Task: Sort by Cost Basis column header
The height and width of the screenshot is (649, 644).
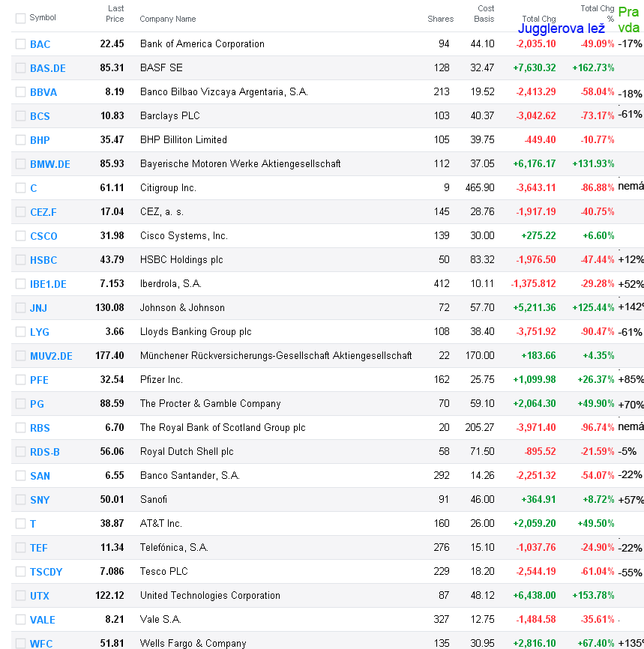Action: [484, 13]
